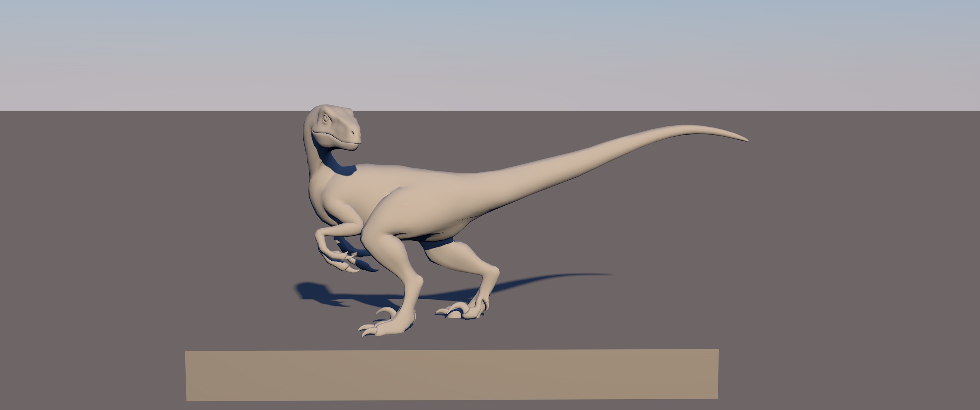Click the tip of the raptor's tail
This screenshot has height=410, width=980.
point(744,140)
